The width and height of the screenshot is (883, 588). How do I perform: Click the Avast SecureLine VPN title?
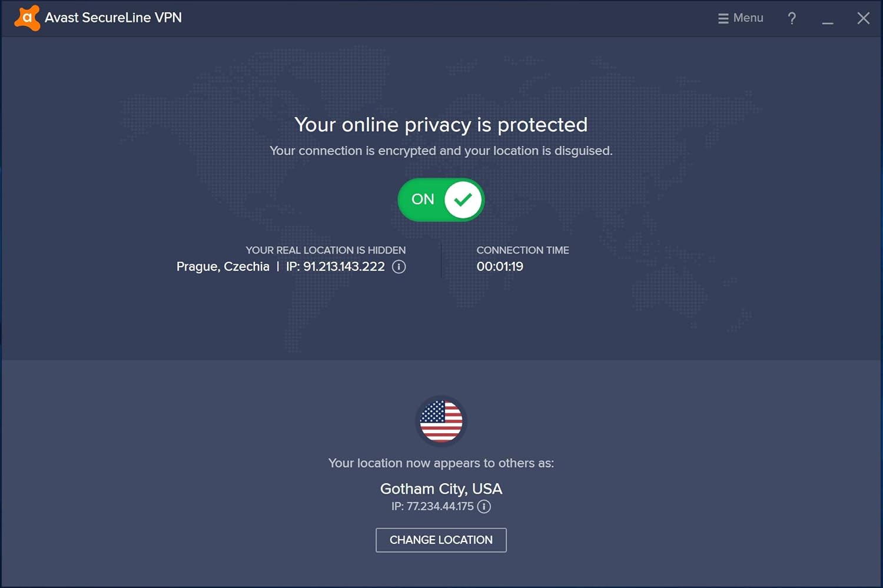coord(113,18)
